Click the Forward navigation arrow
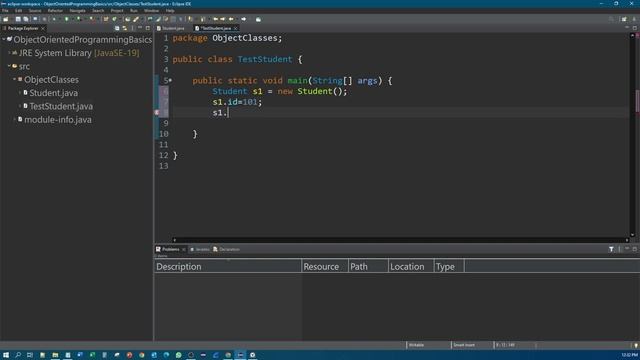The height and width of the screenshot is (360, 640). pyautogui.click(x=244, y=19)
